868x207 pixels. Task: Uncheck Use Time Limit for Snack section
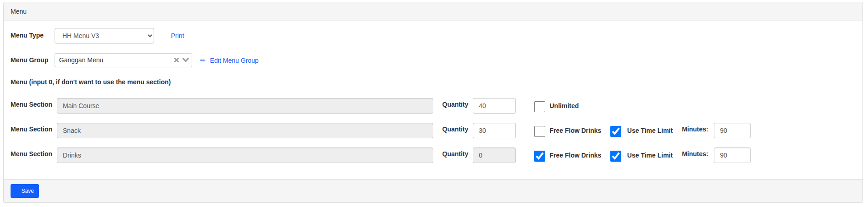616,131
